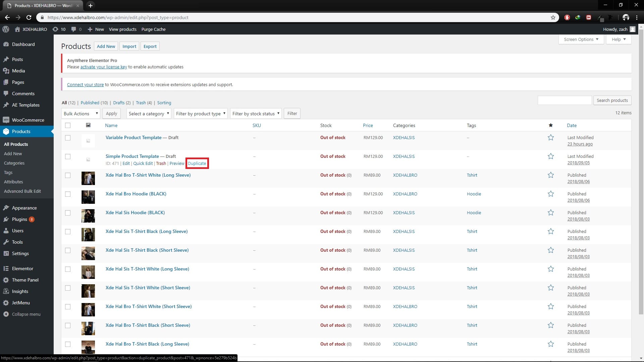Open Filter by product type dropdown

click(x=201, y=114)
